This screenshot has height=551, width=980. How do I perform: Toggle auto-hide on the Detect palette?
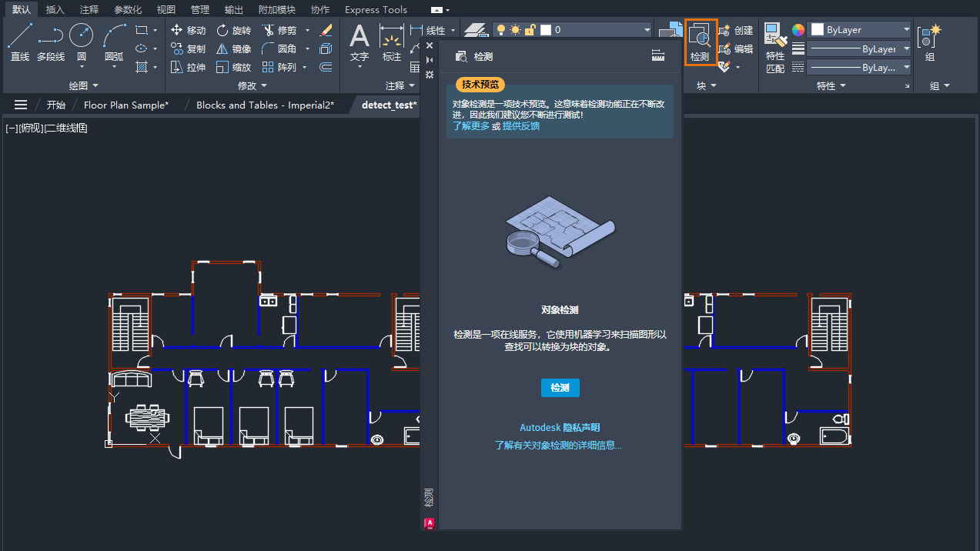coord(429,59)
